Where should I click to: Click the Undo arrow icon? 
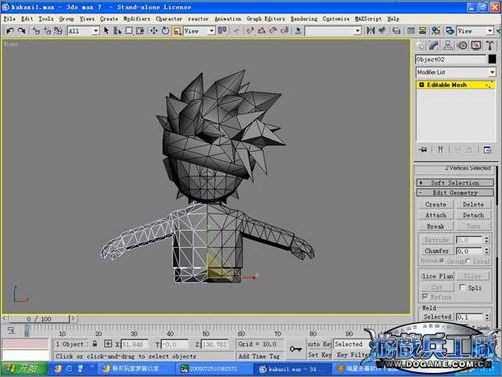click(10, 31)
